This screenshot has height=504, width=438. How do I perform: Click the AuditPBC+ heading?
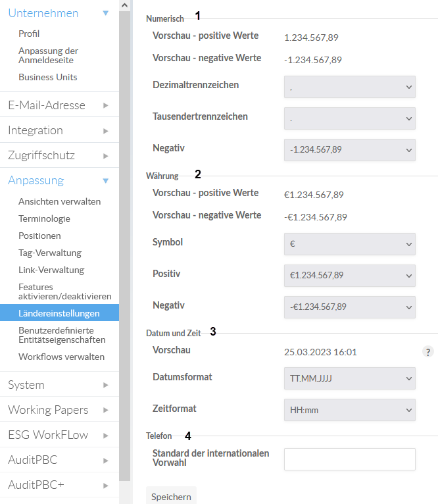tap(36, 485)
